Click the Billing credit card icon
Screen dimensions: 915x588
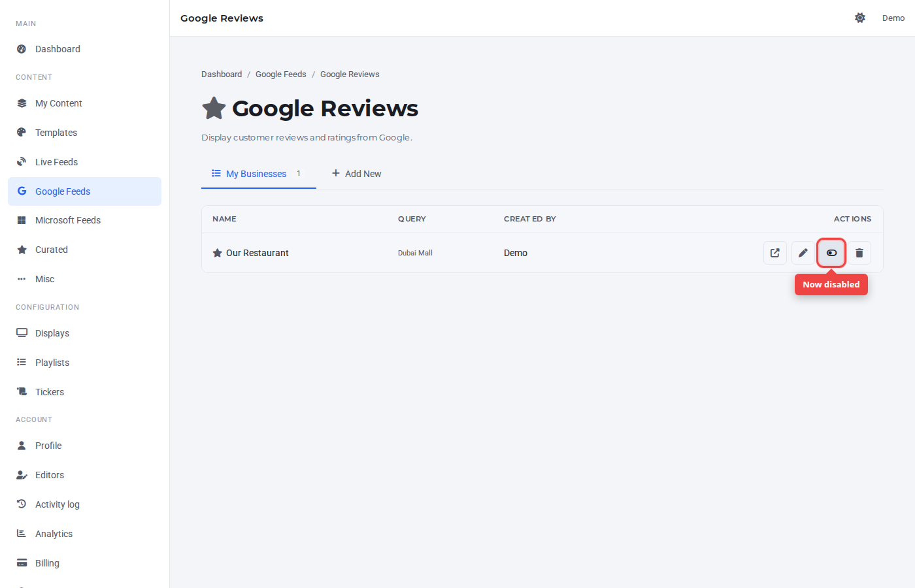coord(22,563)
